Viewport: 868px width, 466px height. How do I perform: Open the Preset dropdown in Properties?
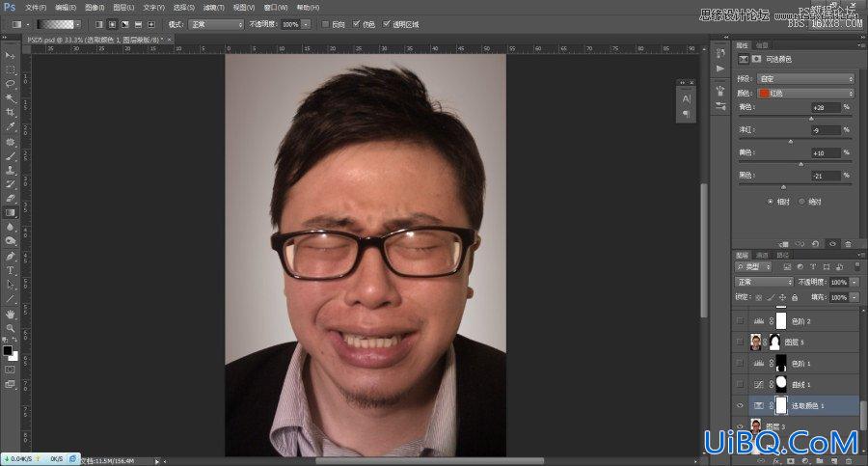pyautogui.click(x=806, y=79)
